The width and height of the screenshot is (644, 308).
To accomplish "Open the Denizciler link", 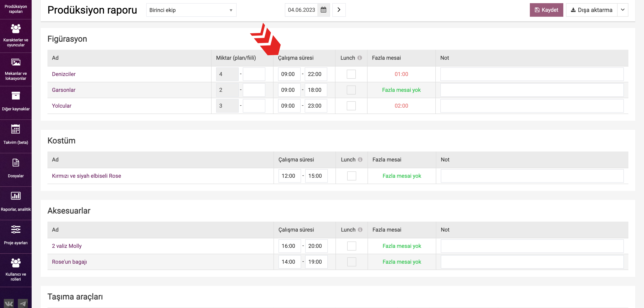I will pos(64,74).
